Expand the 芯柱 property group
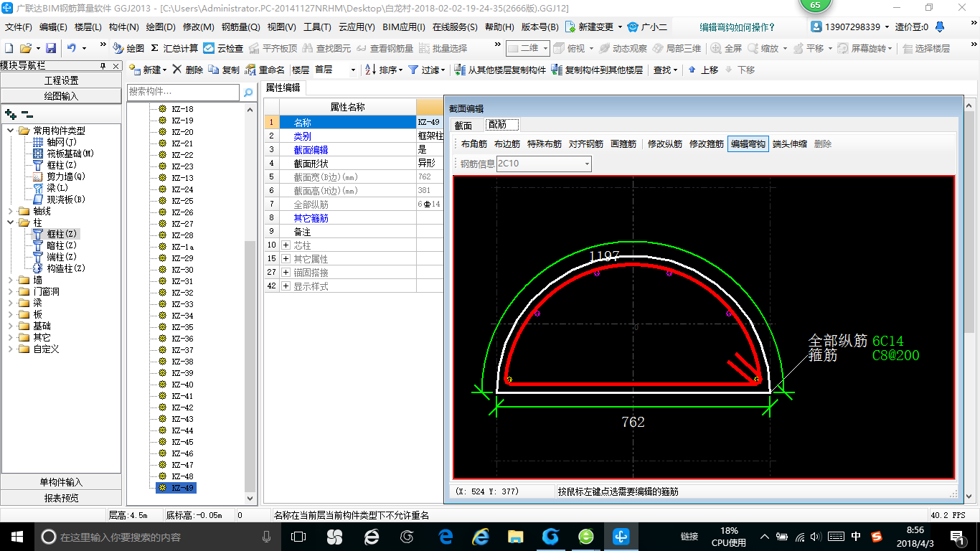Image resolution: width=980 pixels, height=551 pixels. (x=286, y=245)
